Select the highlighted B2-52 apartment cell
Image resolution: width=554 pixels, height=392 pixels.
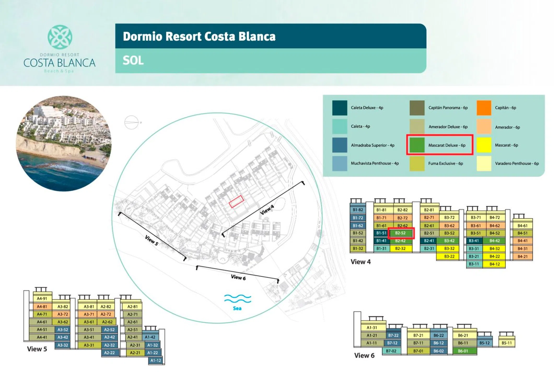[400, 233]
